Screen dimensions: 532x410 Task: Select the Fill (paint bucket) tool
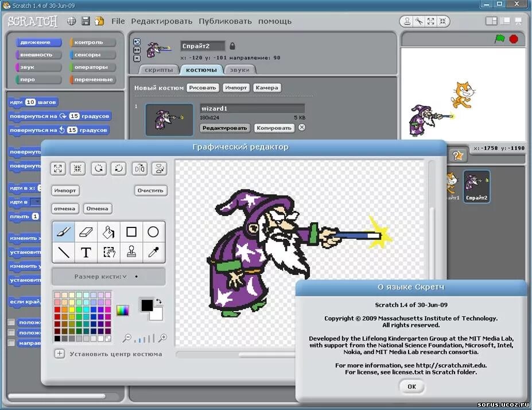point(108,231)
